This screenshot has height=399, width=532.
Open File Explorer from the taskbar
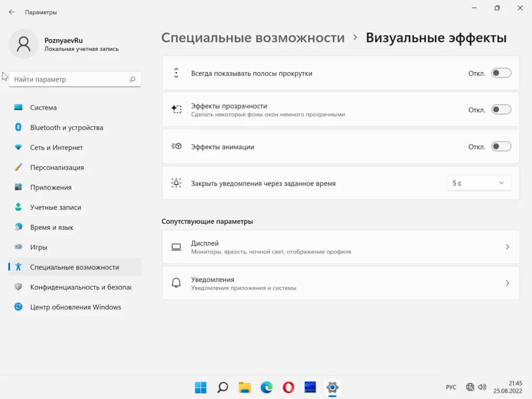pyautogui.click(x=245, y=387)
